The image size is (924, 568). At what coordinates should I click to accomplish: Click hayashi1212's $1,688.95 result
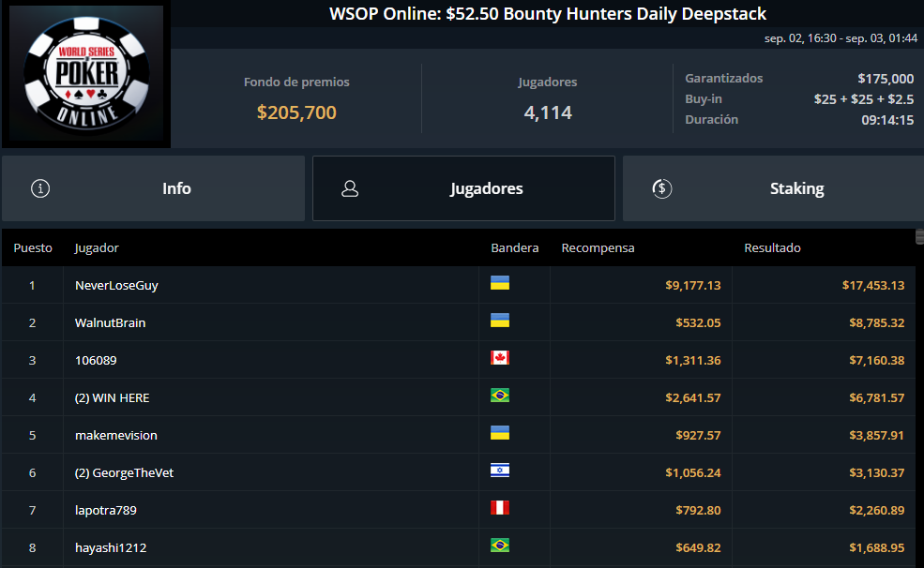pyautogui.click(x=877, y=548)
